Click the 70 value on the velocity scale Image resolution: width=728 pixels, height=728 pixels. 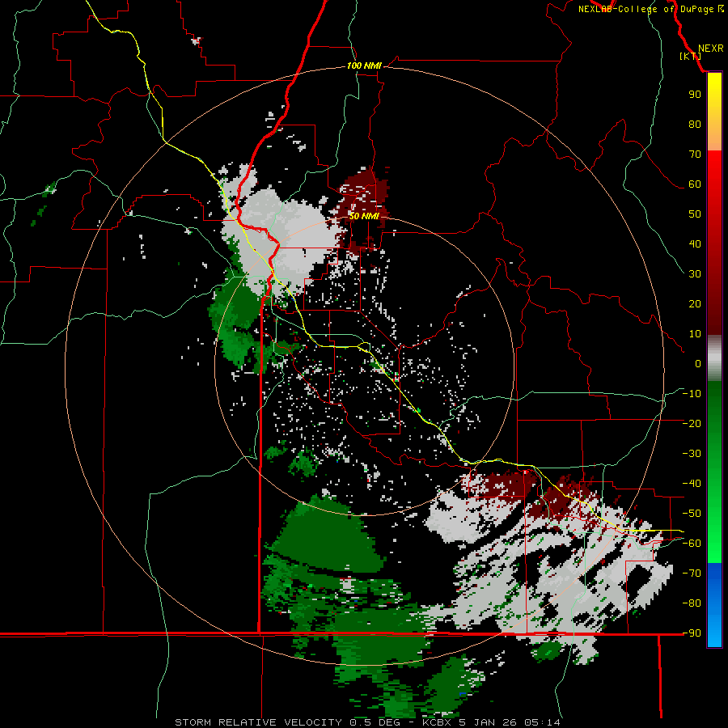pyautogui.click(x=695, y=154)
